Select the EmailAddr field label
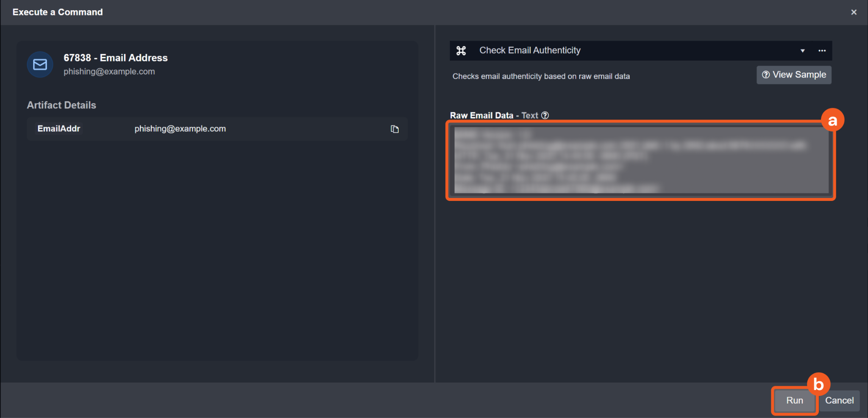This screenshot has height=418, width=868. coord(59,129)
